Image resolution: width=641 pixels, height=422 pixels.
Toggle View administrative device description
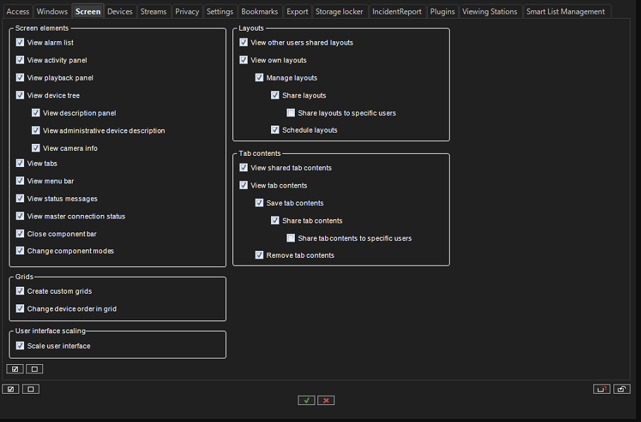(x=36, y=130)
